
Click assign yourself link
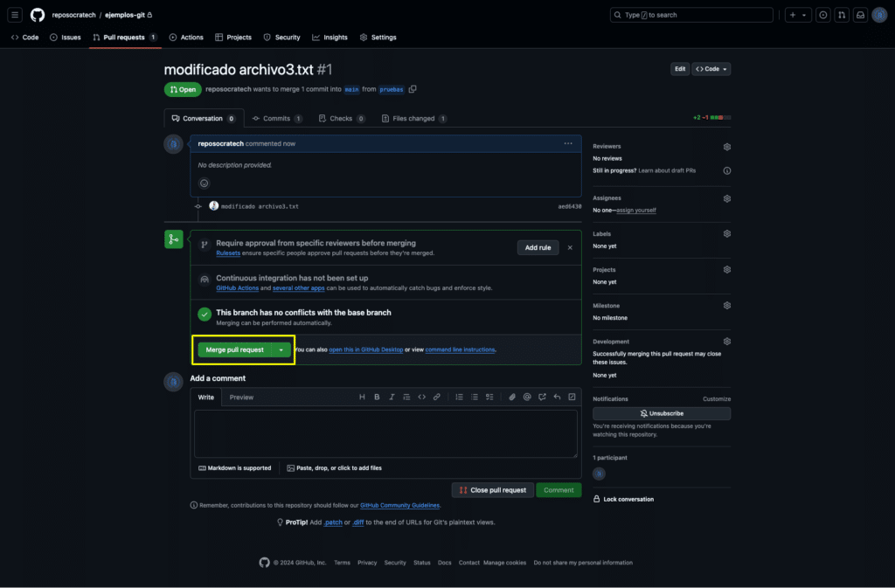click(636, 211)
